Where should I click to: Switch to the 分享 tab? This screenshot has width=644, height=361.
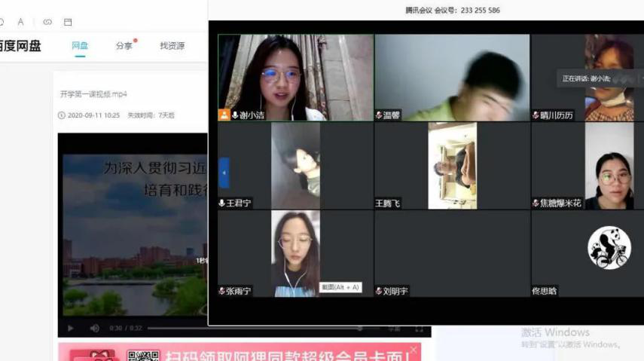(x=124, y=46)
